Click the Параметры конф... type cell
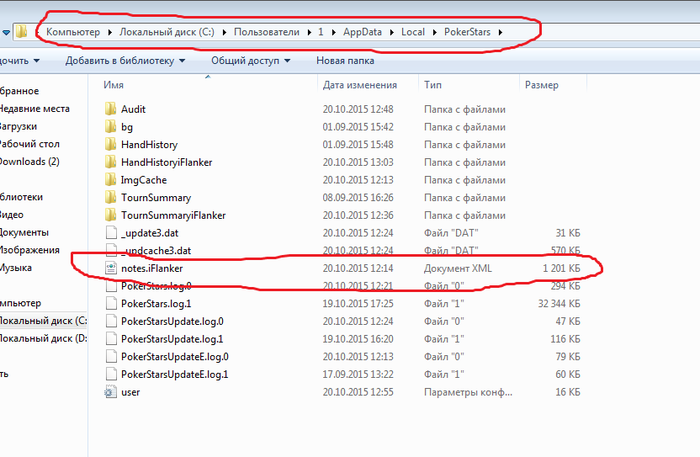The height and width of the screenshot is (457, 700). click(468, 392)
